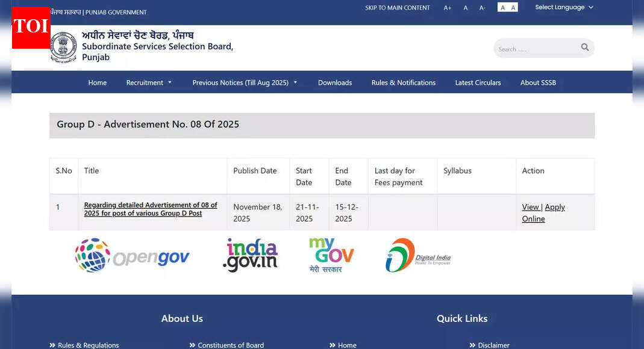This screenshot has height=349, width=644.
Task: Click the TOI logo overlay
Action: (x=31, y=28)
